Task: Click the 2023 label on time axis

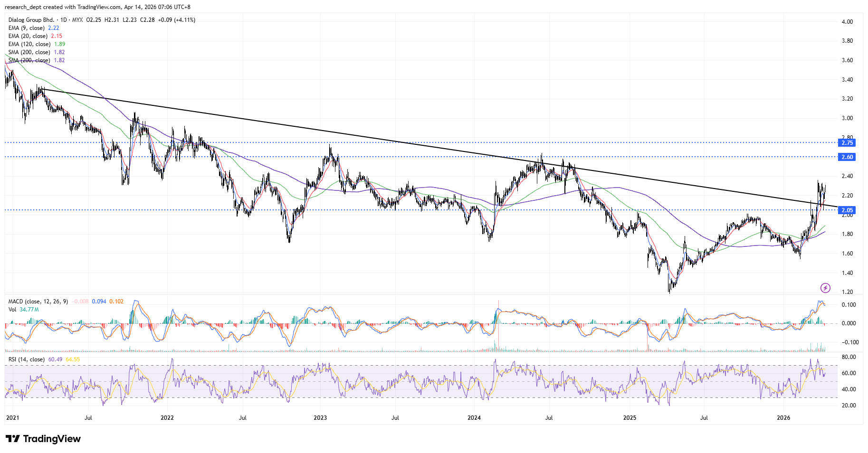Action: [x=320, y=418]
